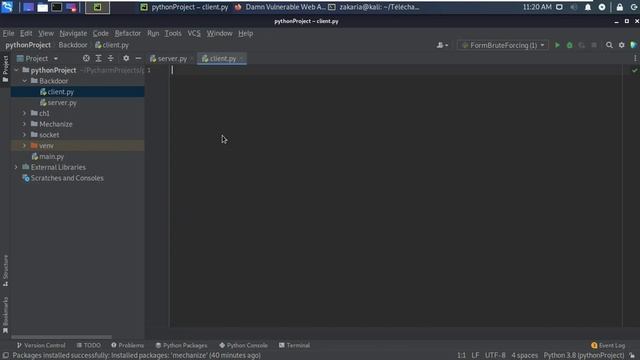Open the TODO tool window
640x360 pixels.
click(x=89, y=345)
